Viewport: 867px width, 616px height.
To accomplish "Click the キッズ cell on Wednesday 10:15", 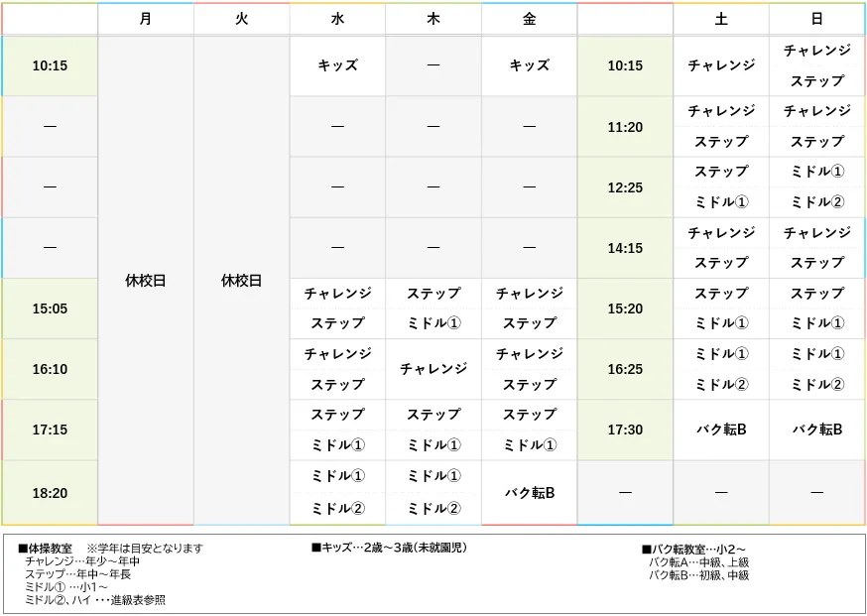I will coord(336,65).
